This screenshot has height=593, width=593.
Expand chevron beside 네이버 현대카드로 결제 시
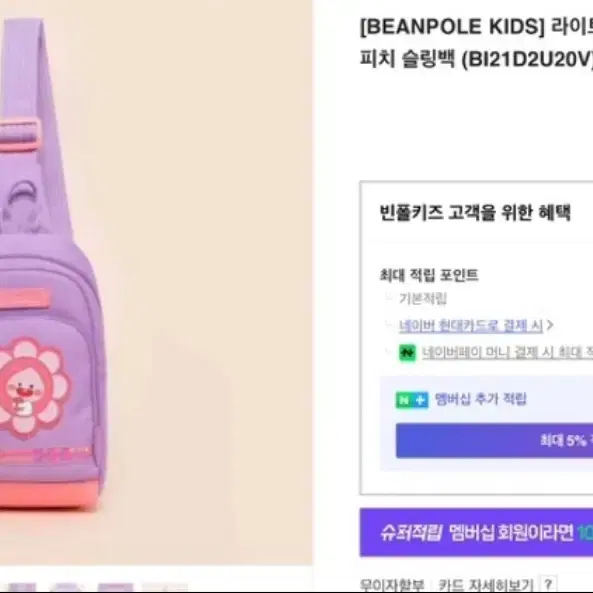pos(550,325)
